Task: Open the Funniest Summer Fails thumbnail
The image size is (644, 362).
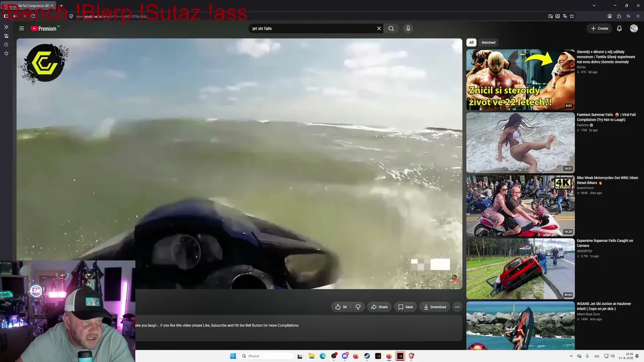Action: 520,142
